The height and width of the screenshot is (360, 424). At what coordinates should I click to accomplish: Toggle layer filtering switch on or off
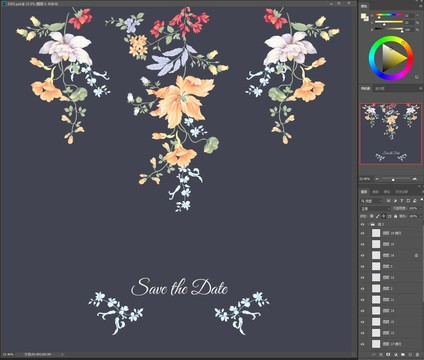[x=422, y=199]
